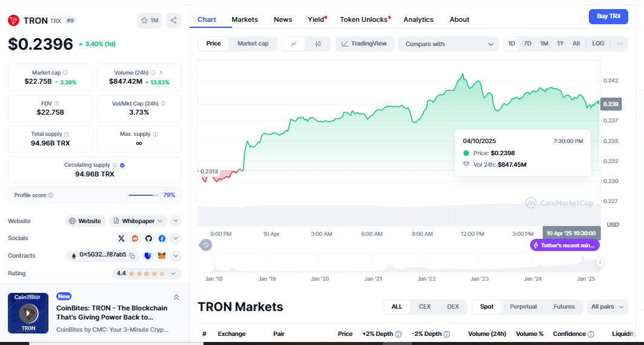The height and width of the screenshot is (345, 644).
Task: Add TRON to watchlist star button
Action: (150, 21)
